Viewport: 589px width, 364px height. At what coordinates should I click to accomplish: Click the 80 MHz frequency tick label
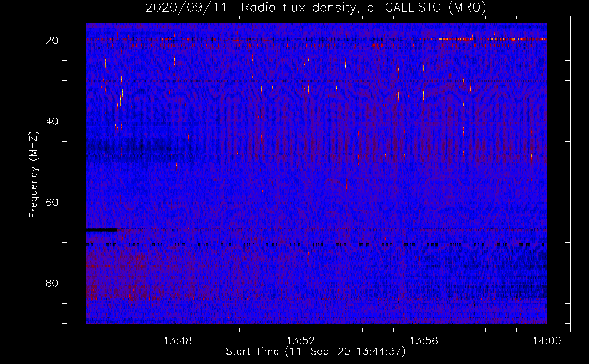pyautogui.click(x=52, y=283)
